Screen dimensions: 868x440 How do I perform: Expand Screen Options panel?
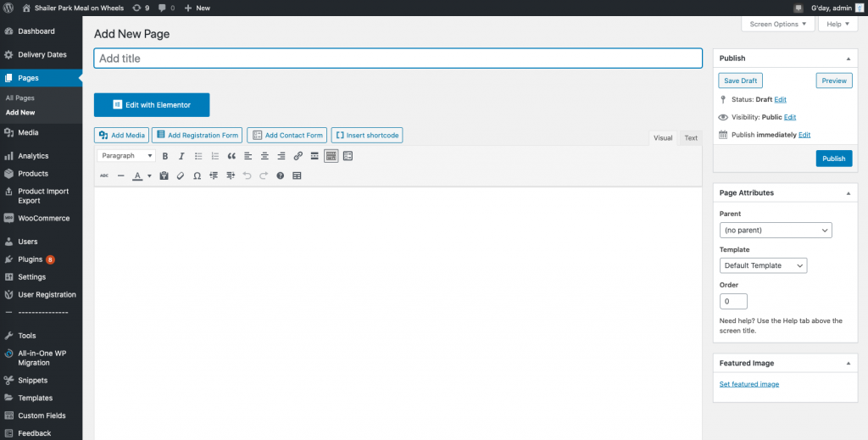[x=778, y=25]
